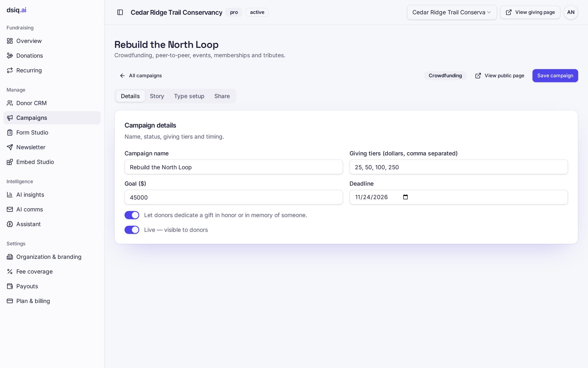This screenshot has width=588, height=368.
Task: Expand the Cedar Ridge Trail organization dropdown
Action: click(452, 12)
